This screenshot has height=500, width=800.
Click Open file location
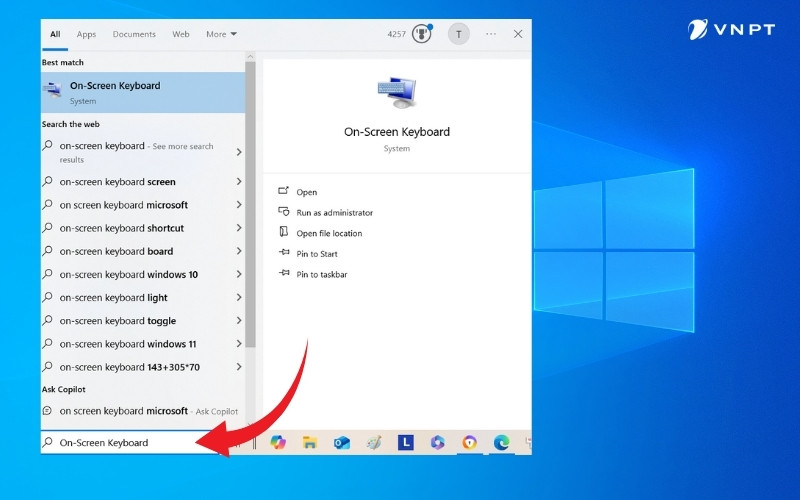(x=329, y=234)
